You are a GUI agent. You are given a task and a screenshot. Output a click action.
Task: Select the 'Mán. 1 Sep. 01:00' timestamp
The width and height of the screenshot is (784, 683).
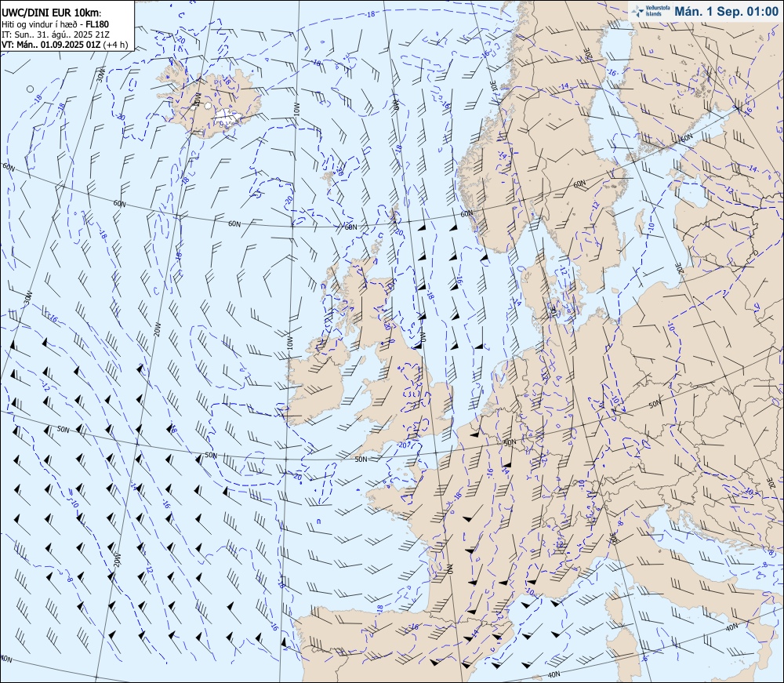pyautogui.click(x=727, y=12)
